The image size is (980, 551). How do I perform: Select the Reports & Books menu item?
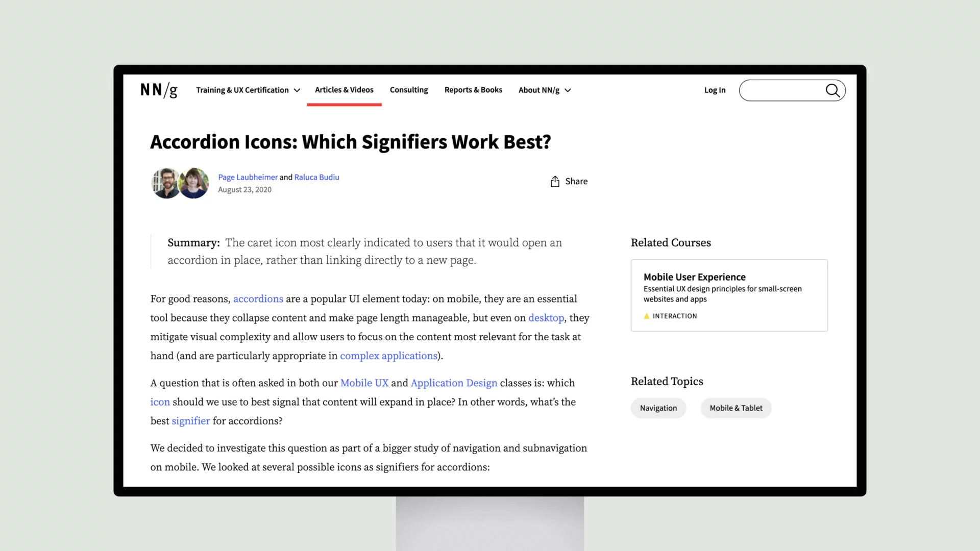click(x=473, y=89)
